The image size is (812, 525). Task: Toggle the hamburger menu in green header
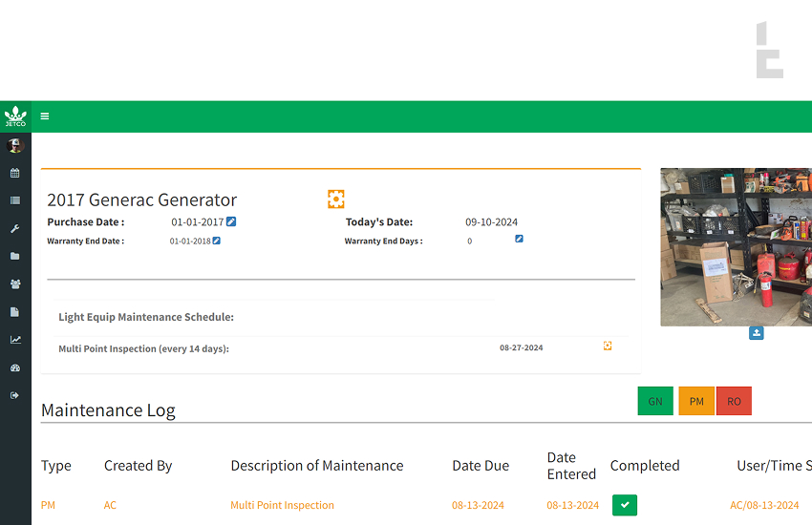tap(45, 116)
